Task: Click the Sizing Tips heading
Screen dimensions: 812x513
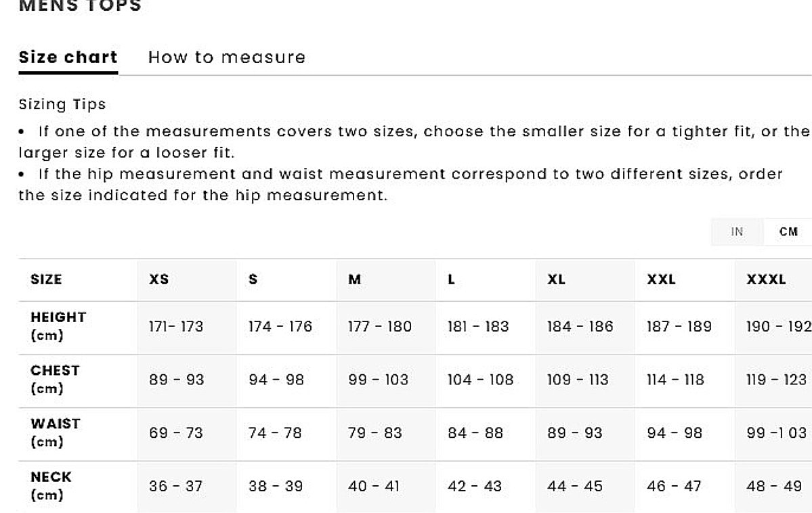Action: [62, 105]
